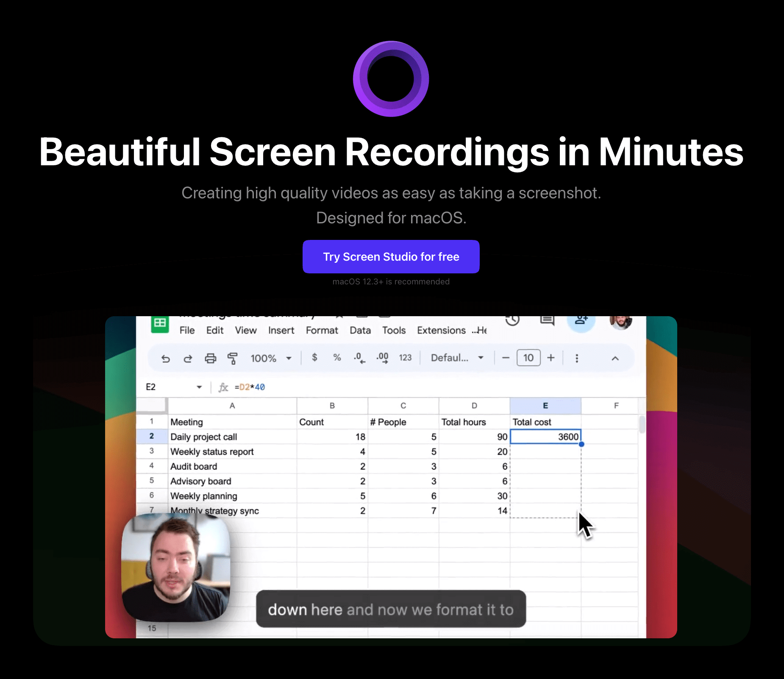The height and width of the screenshot is (679, 784).
Task: Open the View menu in Sheets
Action: click(246, 330)
